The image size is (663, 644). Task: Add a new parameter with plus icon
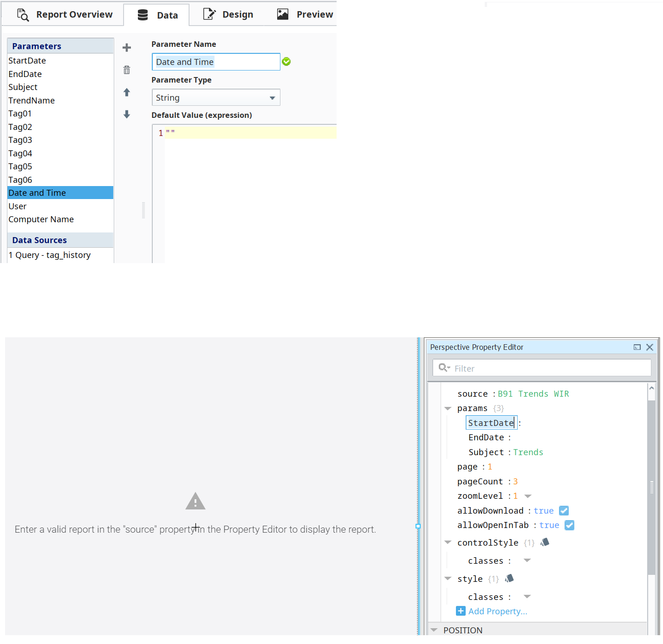tap(127, 48)
